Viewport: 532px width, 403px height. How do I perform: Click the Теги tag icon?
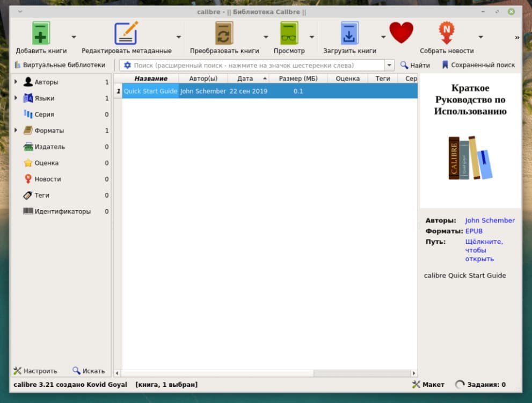(x=27, y=195)
